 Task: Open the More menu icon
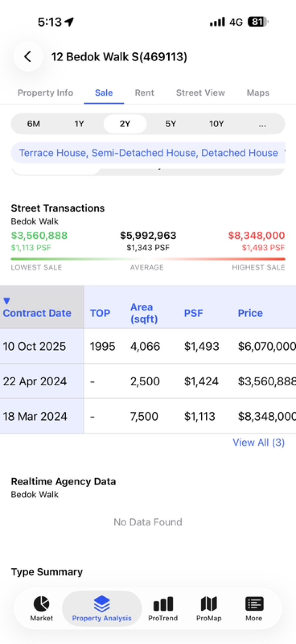tap(254, 604)
